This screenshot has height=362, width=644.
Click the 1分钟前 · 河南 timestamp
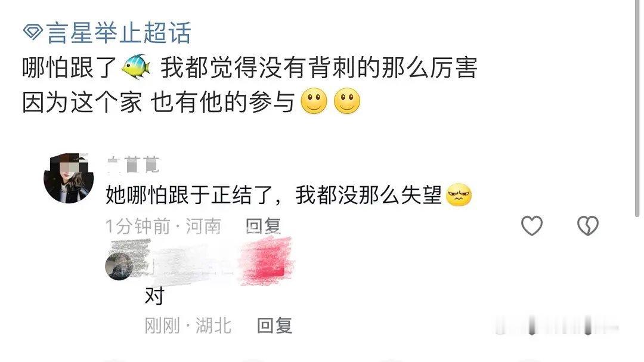tap(163, 227)
